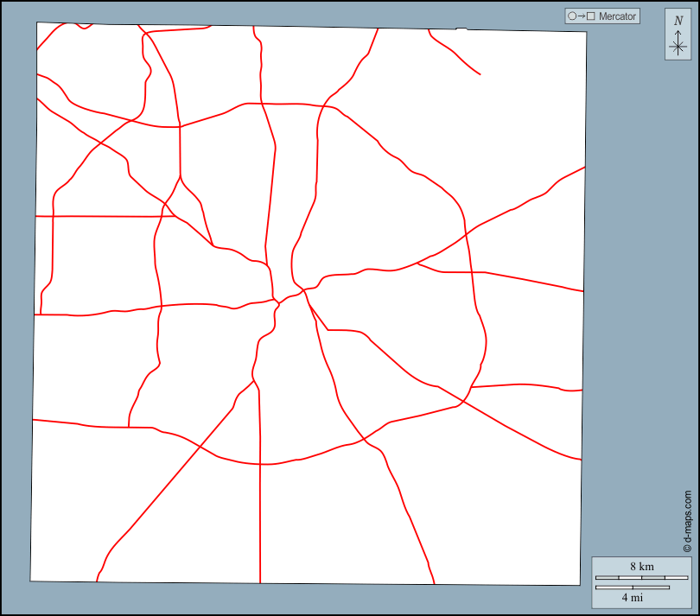Click the compass star below the arrow
The height and width of the screenshot is (616, 700).
tap(678, 47)
